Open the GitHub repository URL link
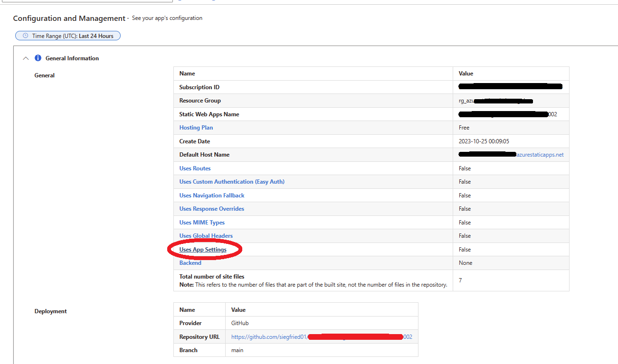Screen dimensions: 618x364 322,337
